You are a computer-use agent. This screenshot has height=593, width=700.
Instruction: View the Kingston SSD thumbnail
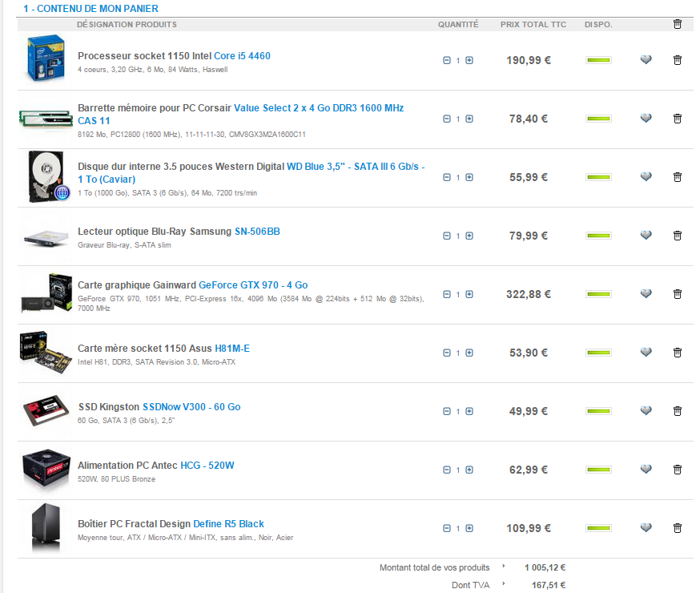tap(46, 410)
